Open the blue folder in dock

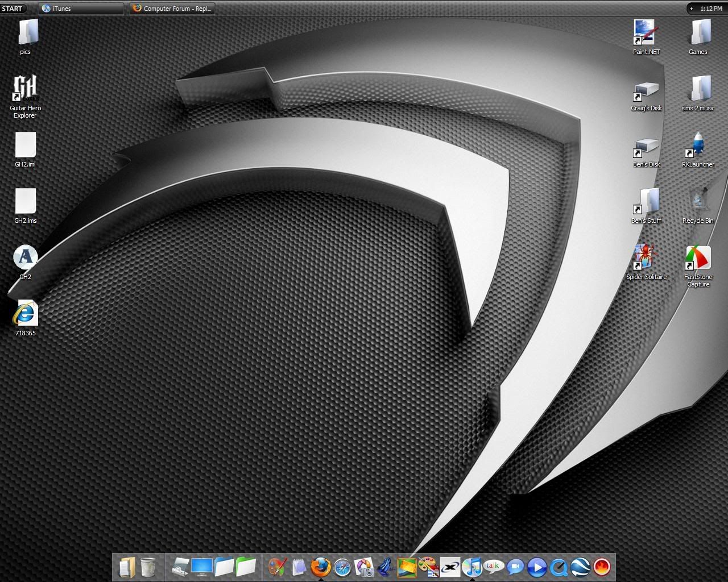click(x=224, y=567)
